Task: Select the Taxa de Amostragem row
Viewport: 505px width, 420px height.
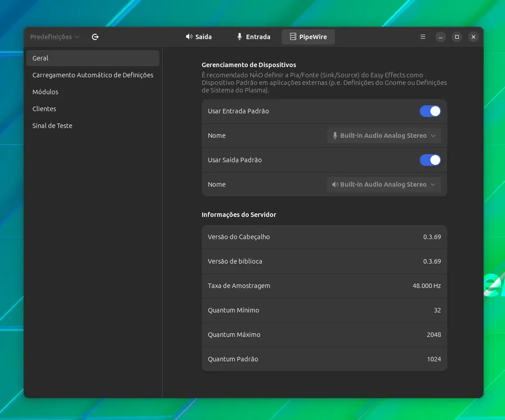Action: tap(324, 286)
